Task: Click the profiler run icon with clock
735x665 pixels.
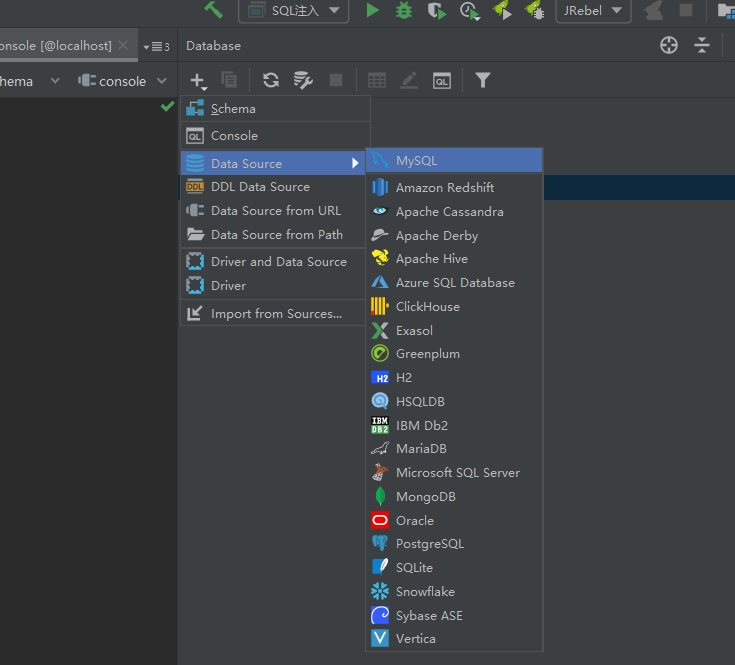Action: (469, 11)
